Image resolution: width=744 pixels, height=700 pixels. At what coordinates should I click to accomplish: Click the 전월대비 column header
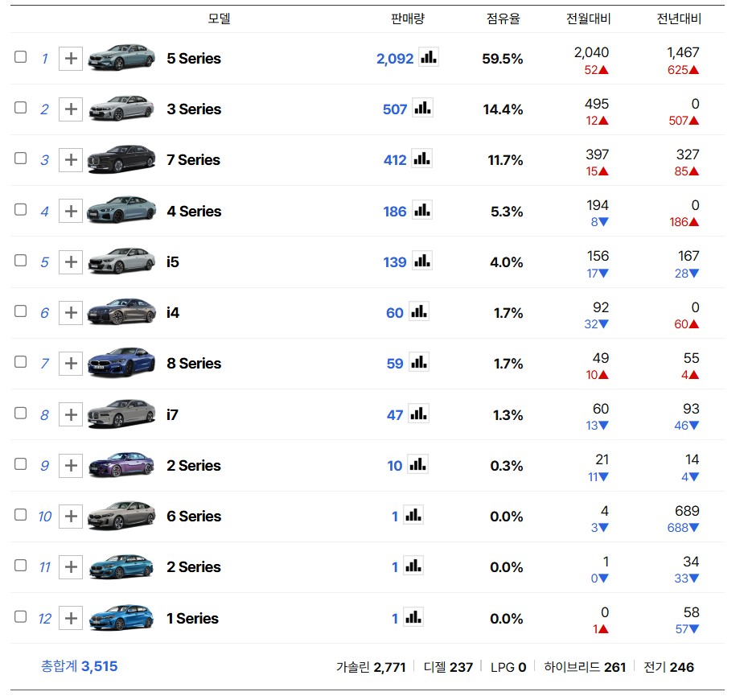point(589,19)
